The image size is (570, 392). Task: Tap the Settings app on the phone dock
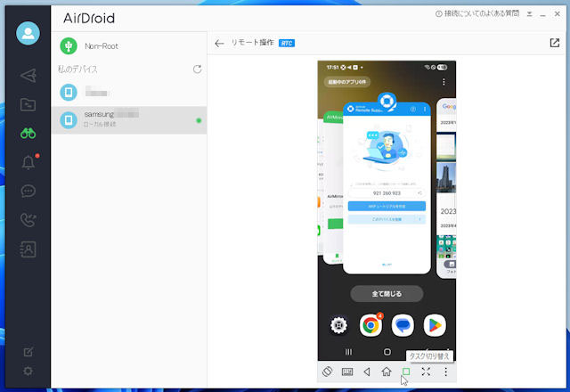[x=338, y=324]
